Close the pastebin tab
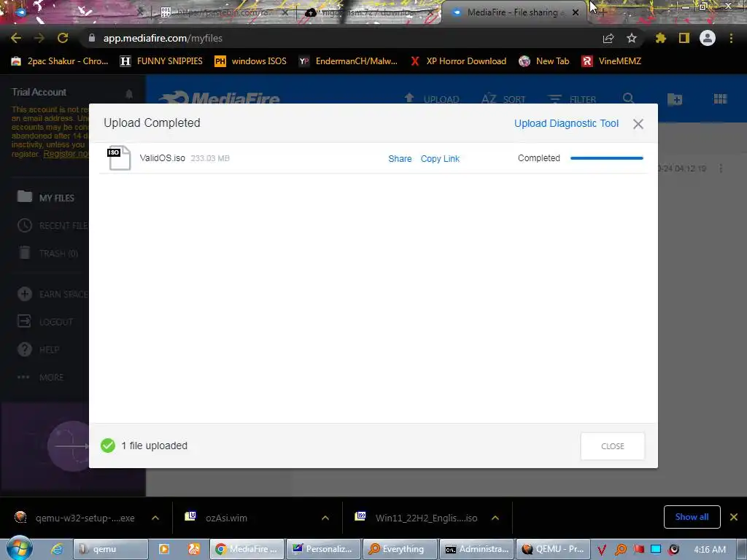Image resolution: width=747 pixels, height=560 pixels. pos(285,13)
